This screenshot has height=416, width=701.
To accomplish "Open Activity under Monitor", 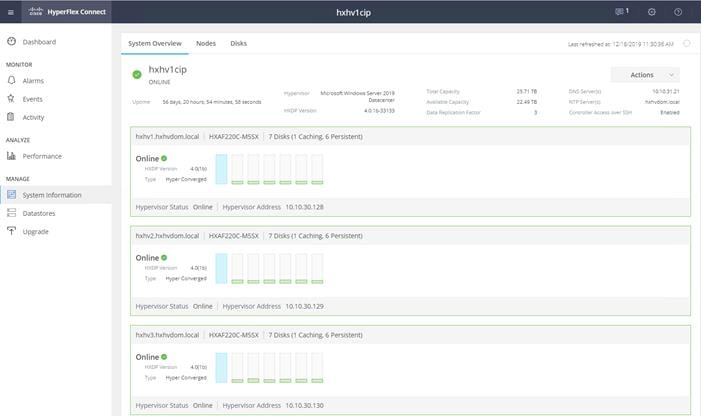I will [x=34, y=117].
